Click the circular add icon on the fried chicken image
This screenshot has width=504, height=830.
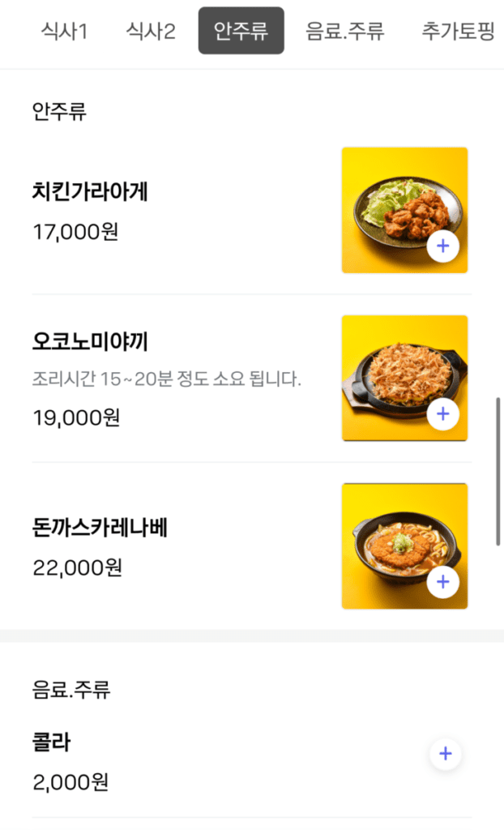click(x=442, y=246)
